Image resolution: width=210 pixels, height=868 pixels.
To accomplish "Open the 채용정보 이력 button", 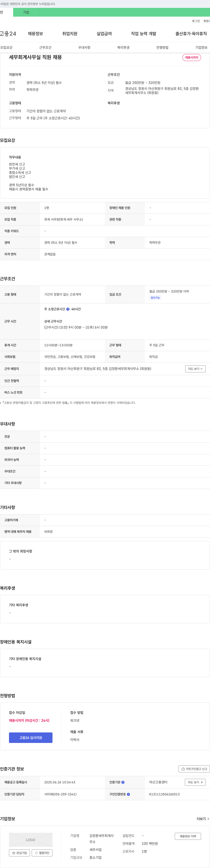I will coord(188,836).
